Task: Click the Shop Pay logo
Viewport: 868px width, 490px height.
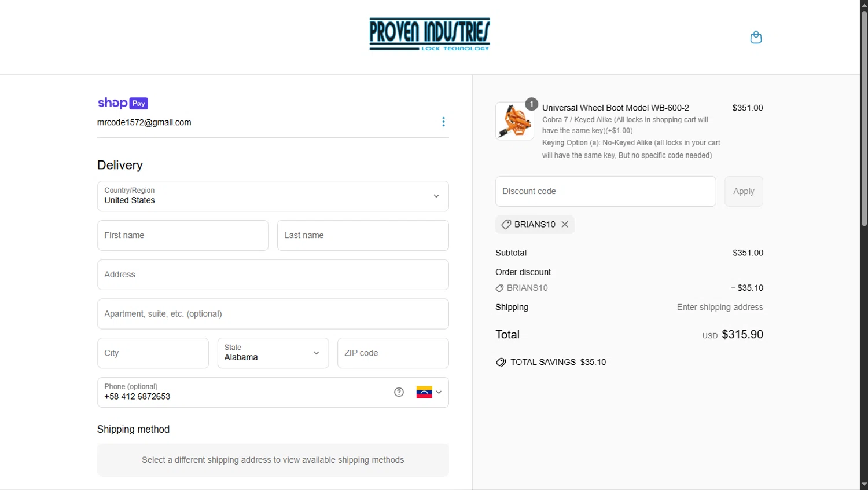Action: click(x=123, y=103)
